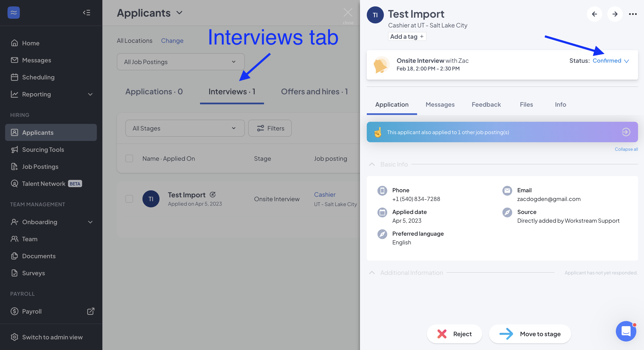Open Scheduling from the sidebar
This screenshot has height=350, width=644.
tap(38, 77)
